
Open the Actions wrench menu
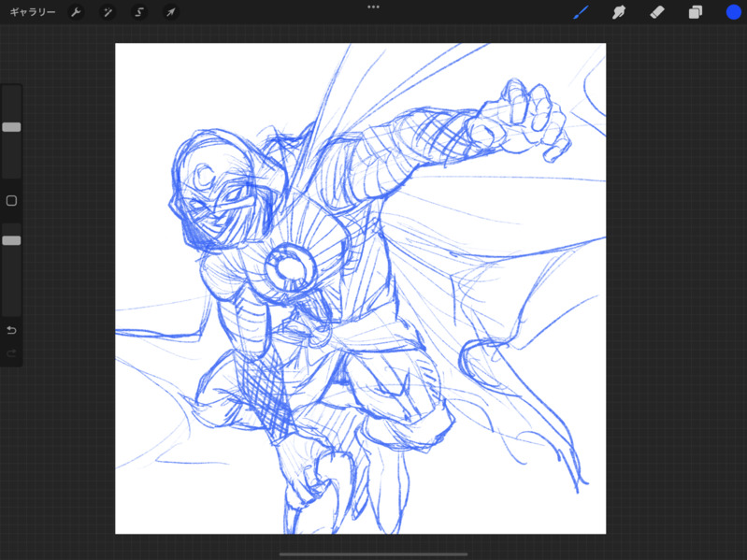coord(76,12)
